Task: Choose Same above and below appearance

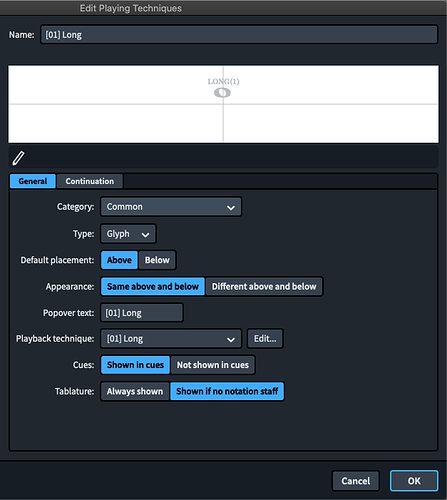Action: [153, 286]
